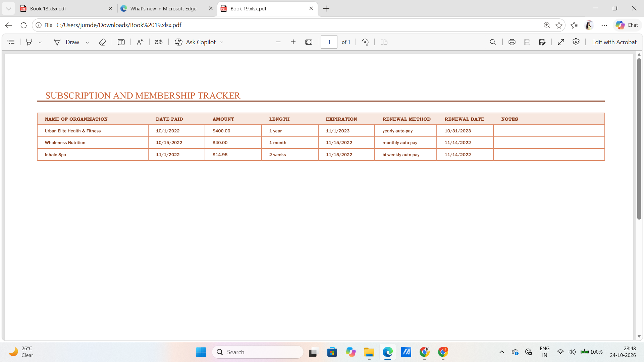
Task: Expand highlight color options arrow
Action: pyautogui.click(x=40, y=42)
